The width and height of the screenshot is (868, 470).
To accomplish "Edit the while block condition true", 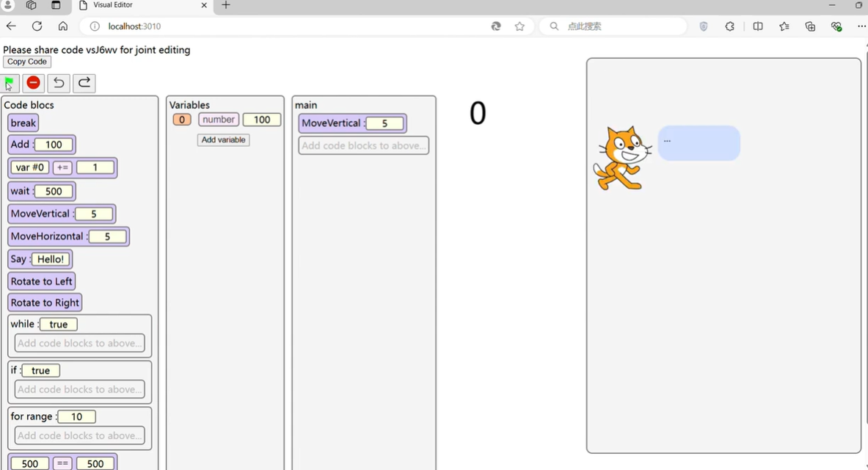I will [58, 325].
